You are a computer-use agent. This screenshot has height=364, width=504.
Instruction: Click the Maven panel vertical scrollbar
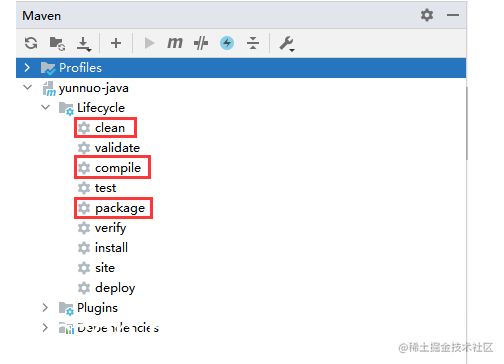point(467,123)
